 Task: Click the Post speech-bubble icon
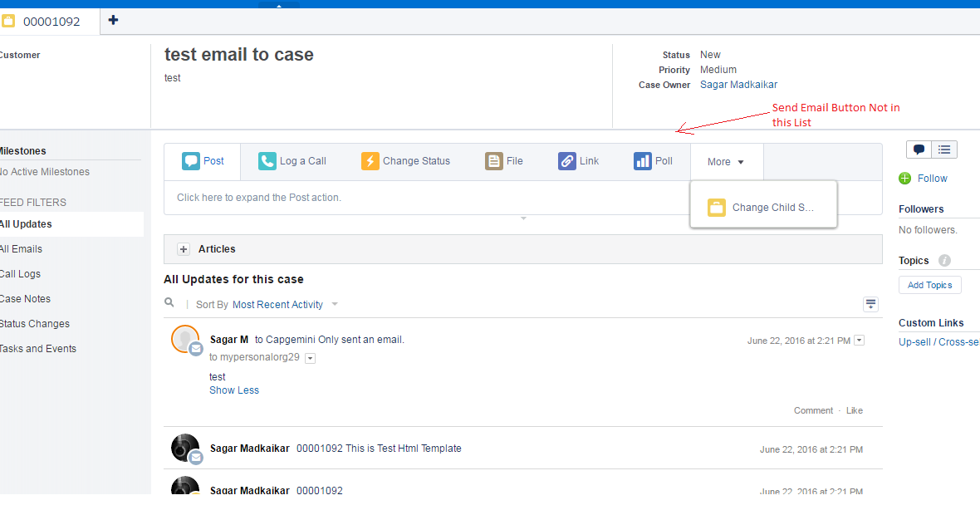coord(191,161)
